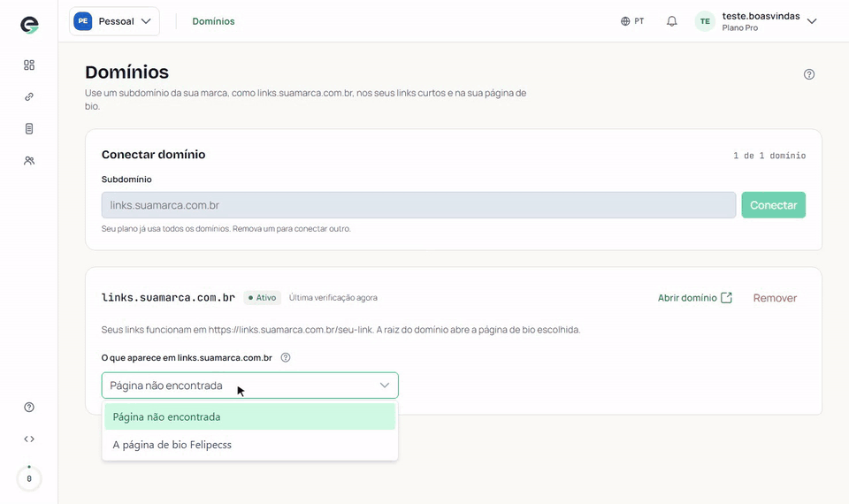Open the app logo home
Image resolution: width=849 pixels, height=504 pixels.
[x=29, y=25]
